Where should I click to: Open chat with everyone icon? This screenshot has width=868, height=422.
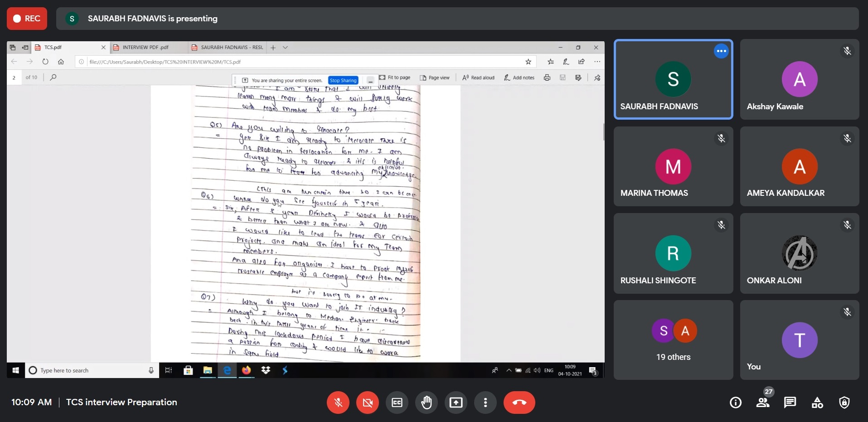click(790, 403)
